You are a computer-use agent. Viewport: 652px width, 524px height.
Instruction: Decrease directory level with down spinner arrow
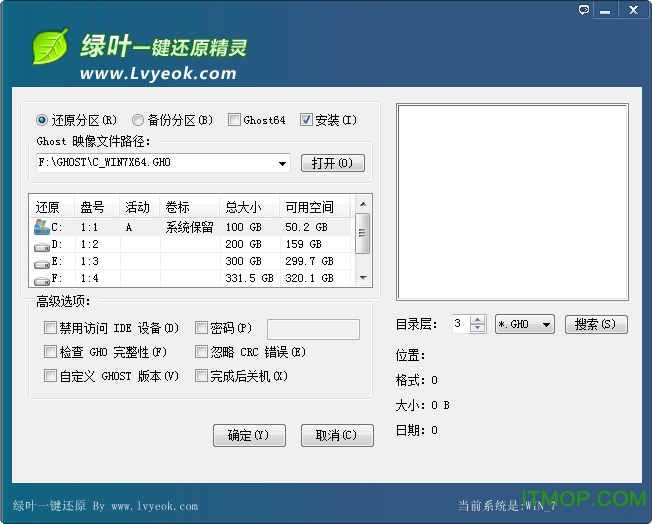[x=477, y=329]
